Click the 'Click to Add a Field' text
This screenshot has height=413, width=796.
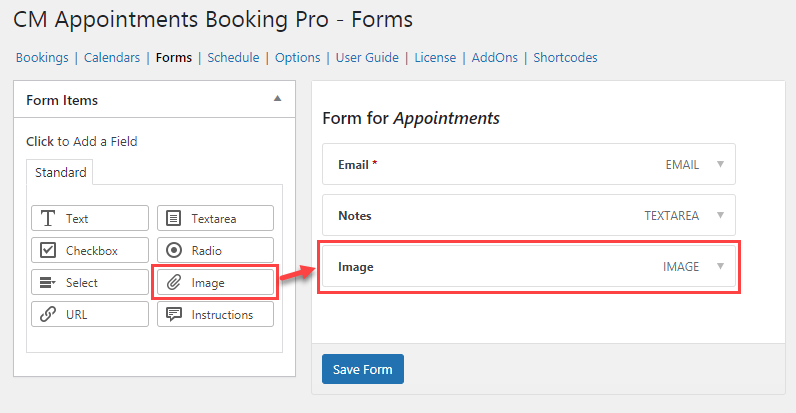[x=82, y=142]
